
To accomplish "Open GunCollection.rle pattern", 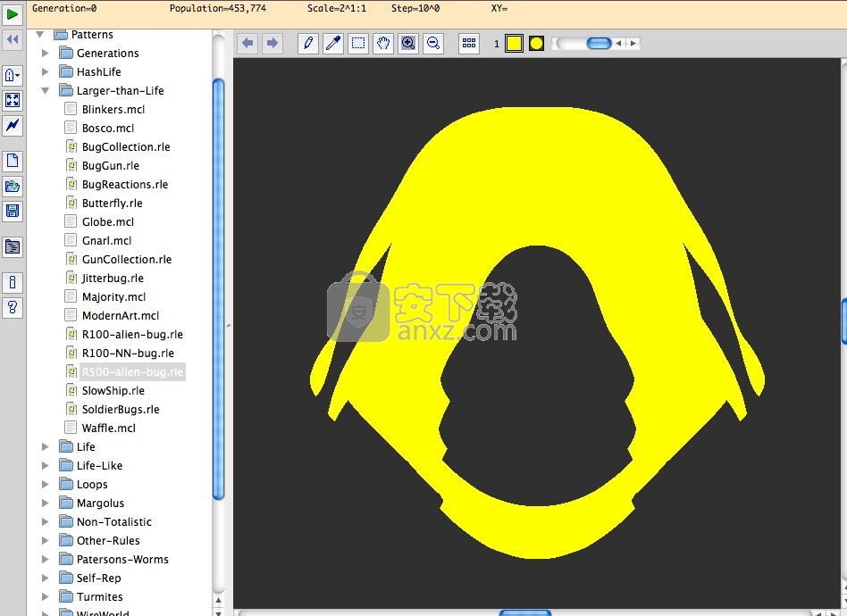I will coord(127,259).
